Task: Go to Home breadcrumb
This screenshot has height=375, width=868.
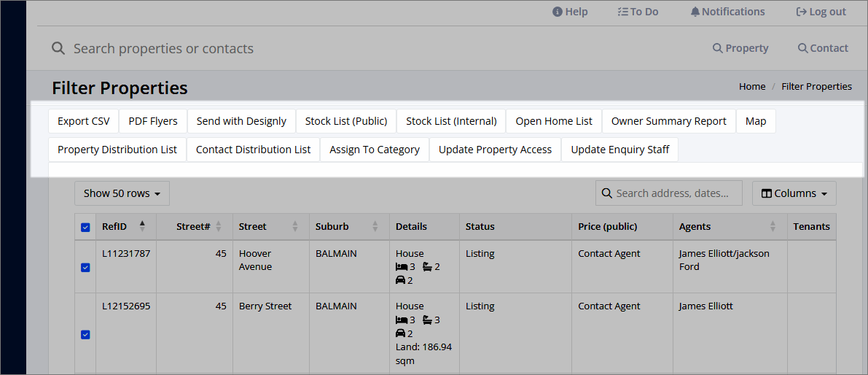Action: pos(752,86)
